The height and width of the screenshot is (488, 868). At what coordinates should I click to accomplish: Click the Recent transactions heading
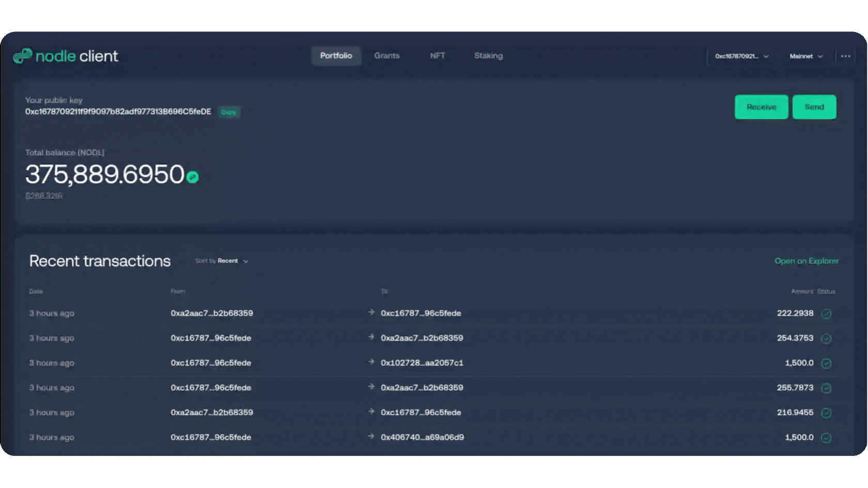100,261
